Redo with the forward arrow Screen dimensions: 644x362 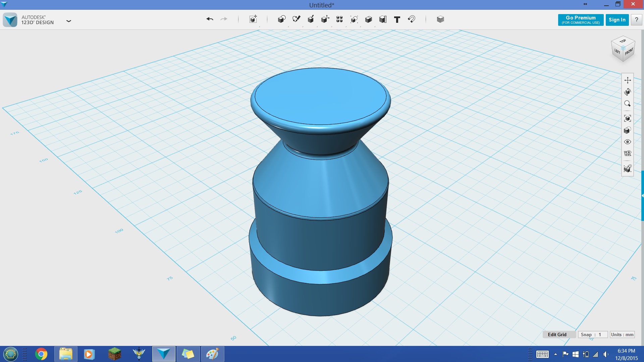[x=224, y=19]
